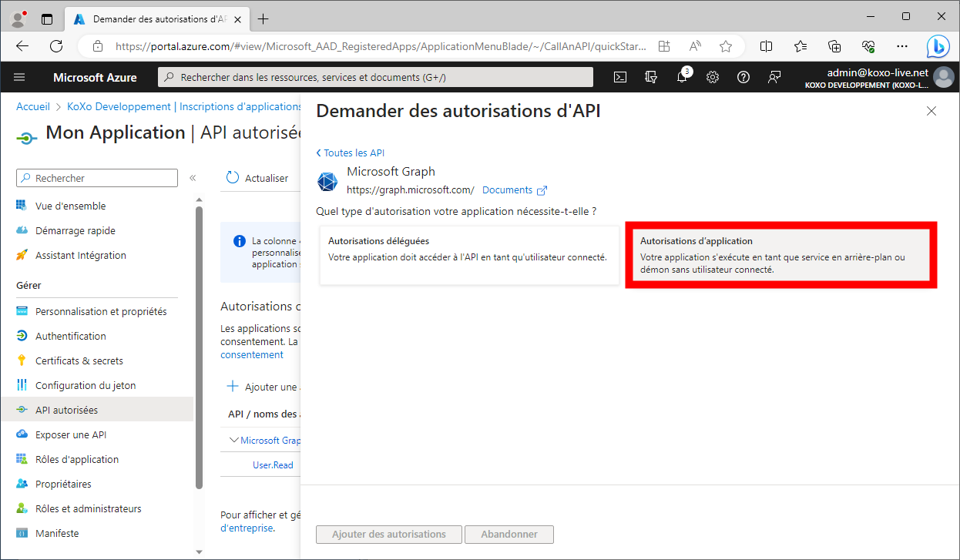Image resolution: width=960 pixels, height=560 pixels.
Task: Open the feedback icon in top bar
Action: click(x=774, y=77)
